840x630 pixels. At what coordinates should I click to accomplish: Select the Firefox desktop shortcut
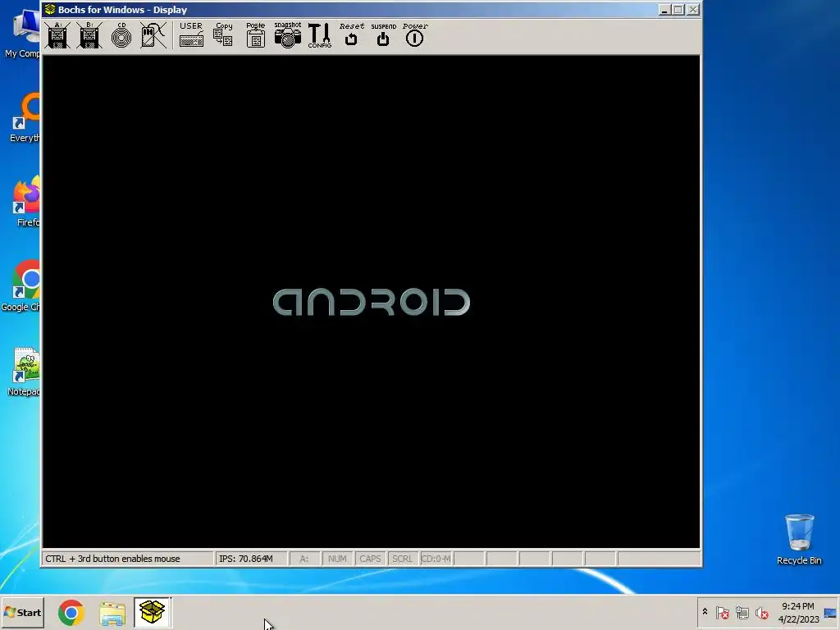(27, 203)
